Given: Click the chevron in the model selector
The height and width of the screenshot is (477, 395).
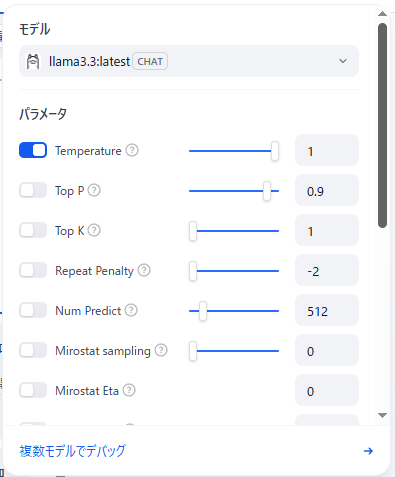Looking at the screenshot, I should pos(343,61).
